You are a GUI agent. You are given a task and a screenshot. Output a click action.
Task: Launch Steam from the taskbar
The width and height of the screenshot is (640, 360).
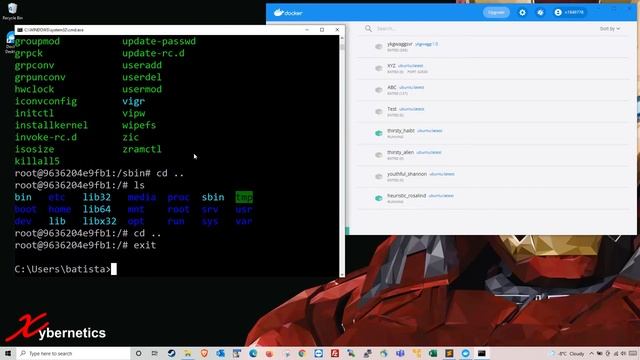coord(171,353)
